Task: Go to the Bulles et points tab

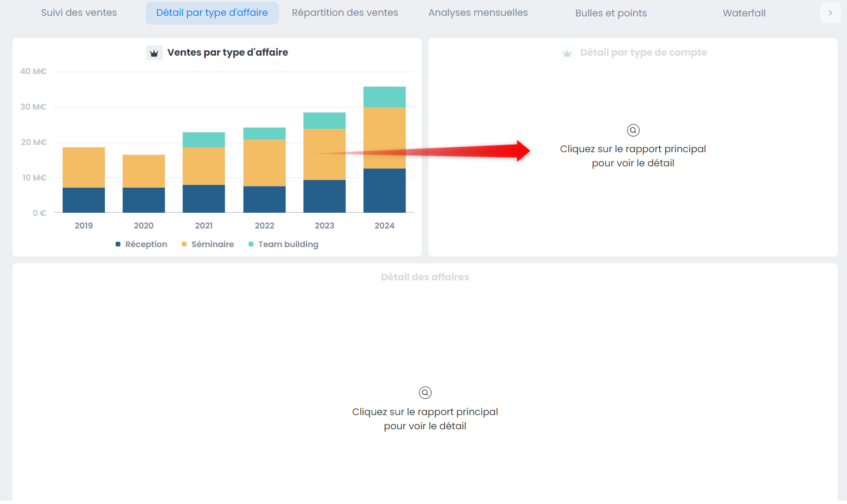Action: click(611, 13)
